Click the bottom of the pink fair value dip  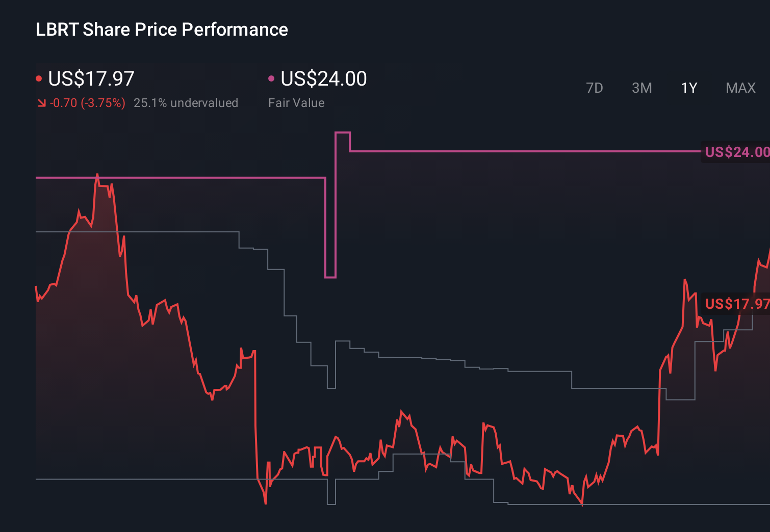coord(330,277)
